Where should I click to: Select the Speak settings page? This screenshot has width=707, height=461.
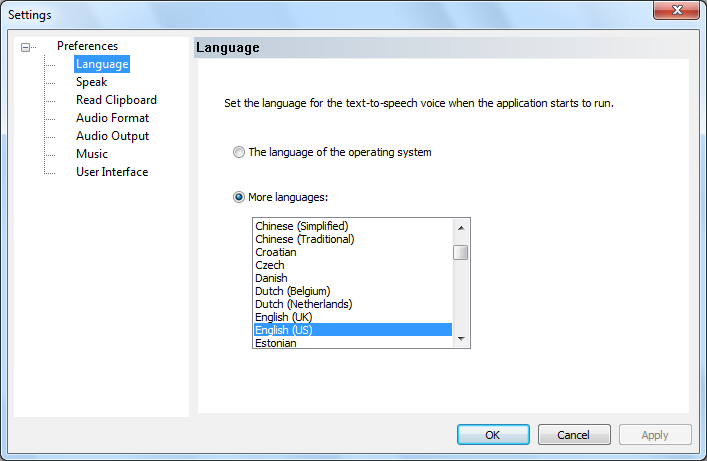click(92, 82)
